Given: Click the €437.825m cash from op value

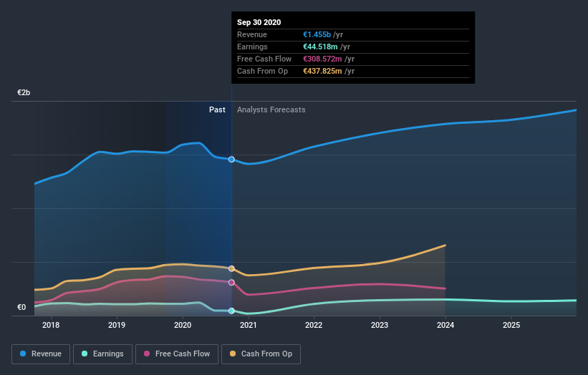Looking at the screenshot, I should coord(322,71).
